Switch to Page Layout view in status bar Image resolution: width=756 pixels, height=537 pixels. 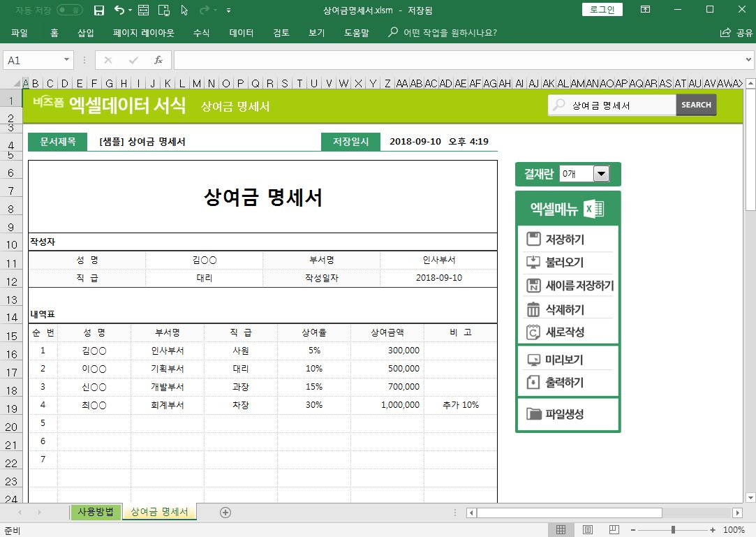[x=588, y=530]
